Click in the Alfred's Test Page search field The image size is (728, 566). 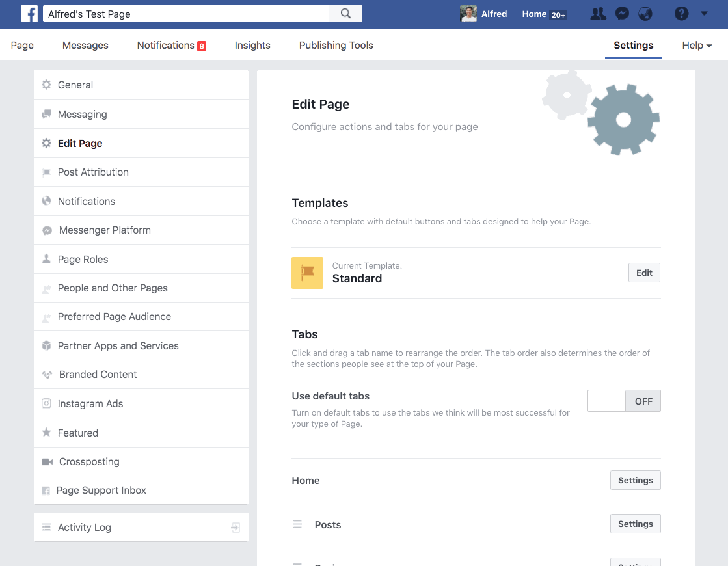(186, 14)
